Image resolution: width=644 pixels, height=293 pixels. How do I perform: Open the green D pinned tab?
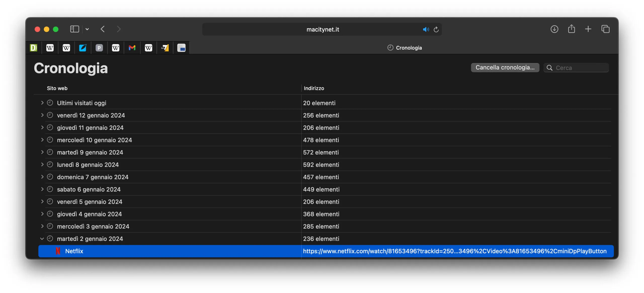[33, 48]
